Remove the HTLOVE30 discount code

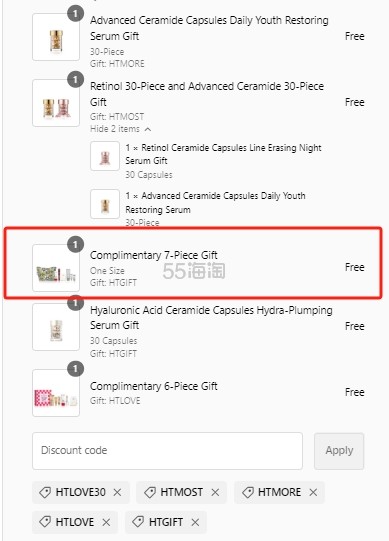click(117, 492)
